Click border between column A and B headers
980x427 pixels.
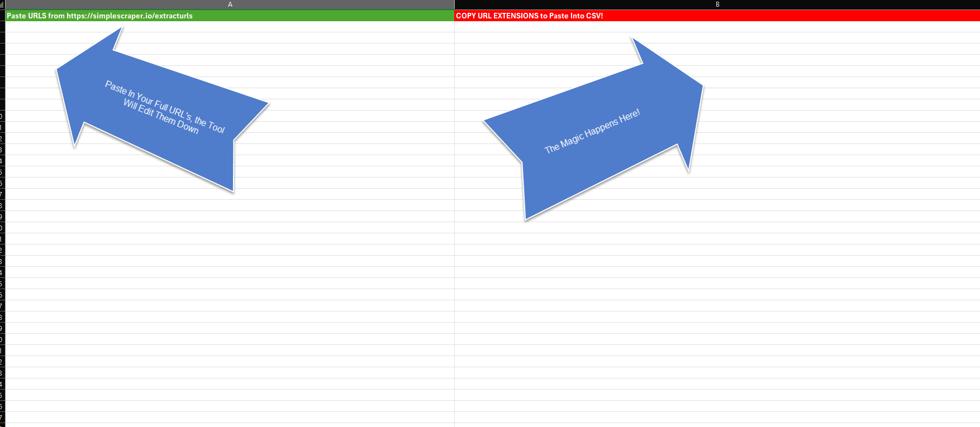point(455,4)
